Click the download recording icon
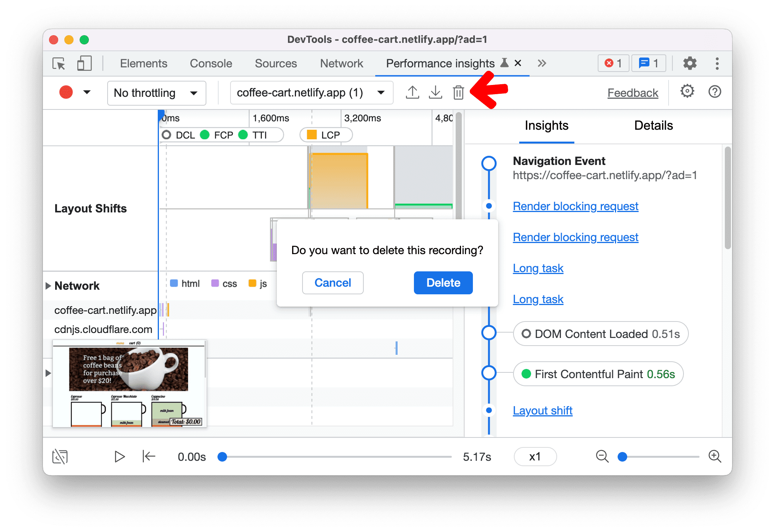The height and width of the screenshot is (532, 775). point(435,92)
